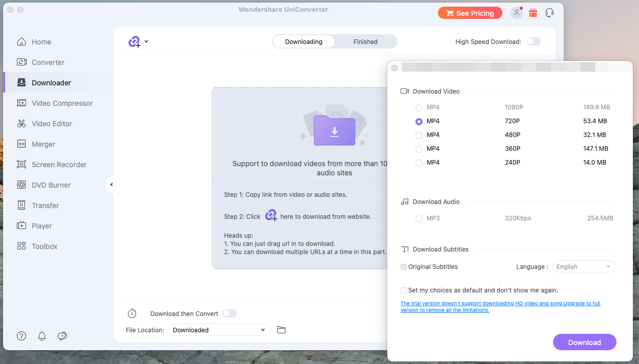
Task: Open the File Location dropdown
Action: point(220,330)
